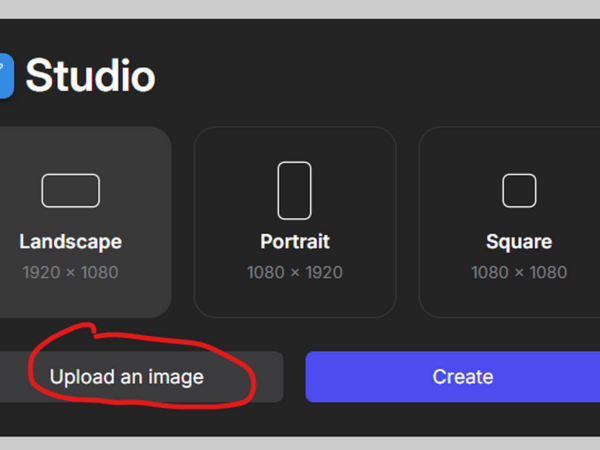
Task: Click the Studio heading text
Action: click(x=90, y=76)
